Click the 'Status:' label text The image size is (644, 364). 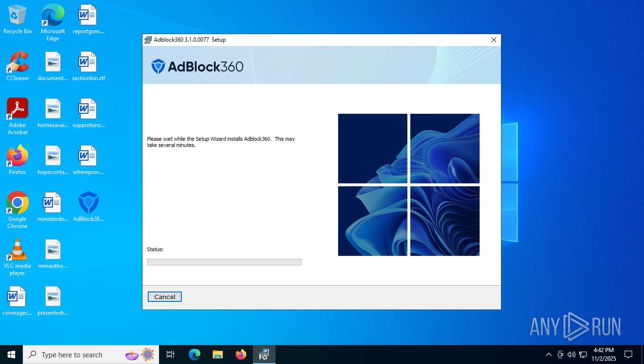click(x=155, y=249)
